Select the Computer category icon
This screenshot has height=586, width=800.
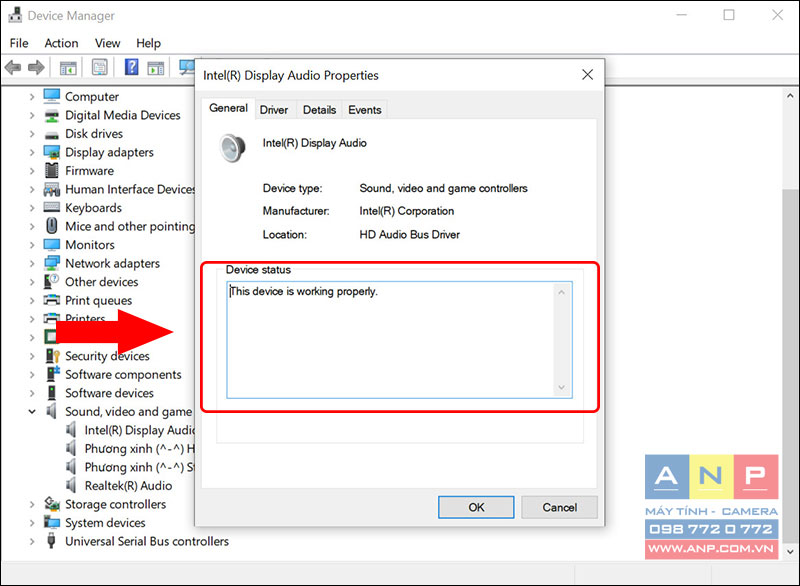point(52,96)
